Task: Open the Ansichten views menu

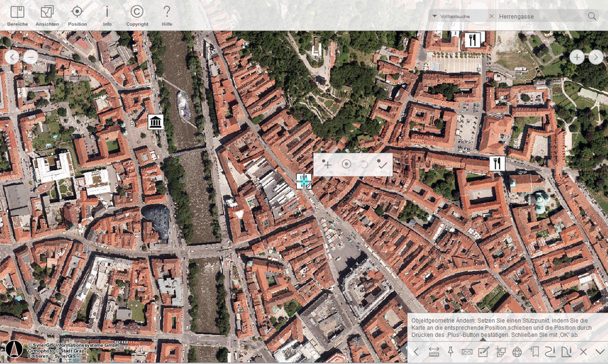Action: point(47,15)
